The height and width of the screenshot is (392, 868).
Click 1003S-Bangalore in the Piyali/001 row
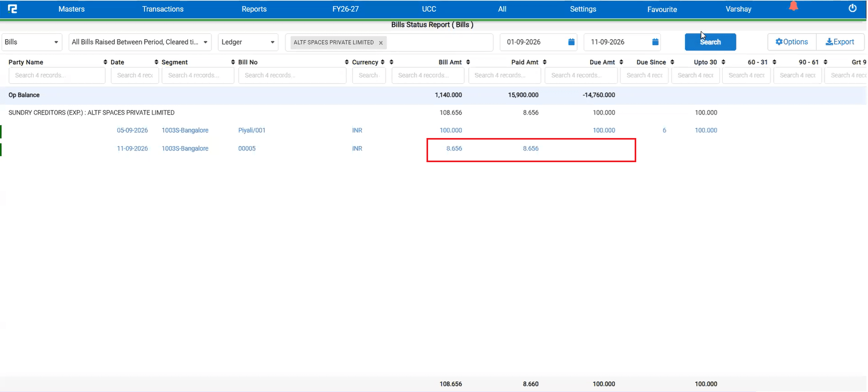(x=185, y=130)
